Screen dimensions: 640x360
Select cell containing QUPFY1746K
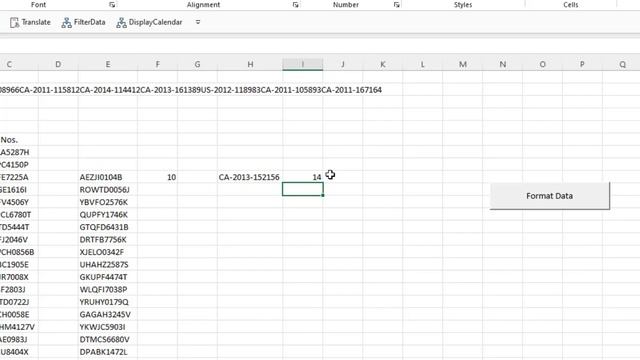[108, 215]
